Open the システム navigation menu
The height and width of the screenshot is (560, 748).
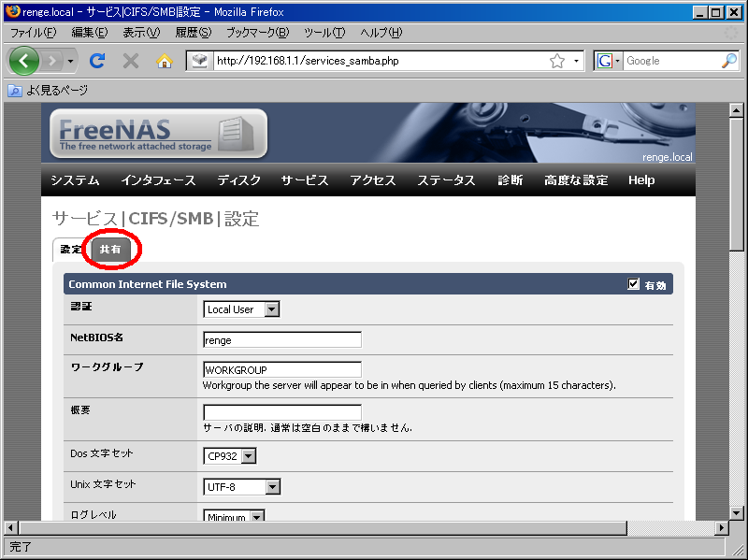pyautogui.click(x=76, y=180)
